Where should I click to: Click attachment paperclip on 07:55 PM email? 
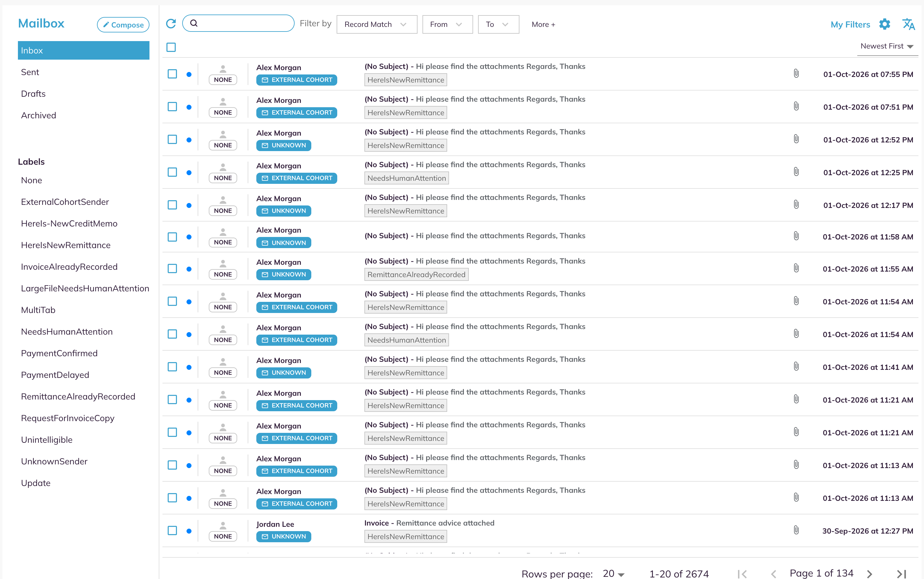(x=796, y=73)
